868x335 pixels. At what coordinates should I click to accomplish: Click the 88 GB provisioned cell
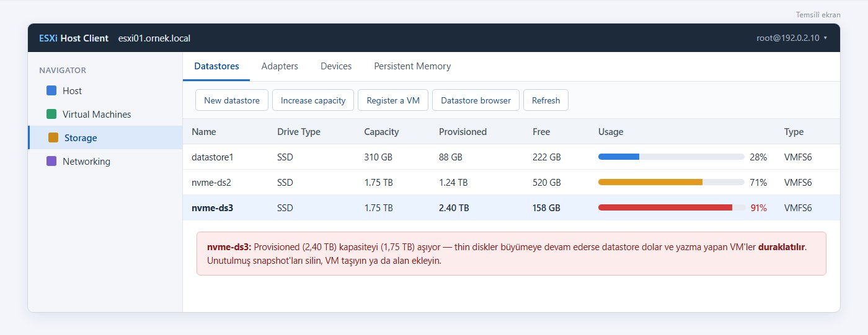[x=451, y=157]
